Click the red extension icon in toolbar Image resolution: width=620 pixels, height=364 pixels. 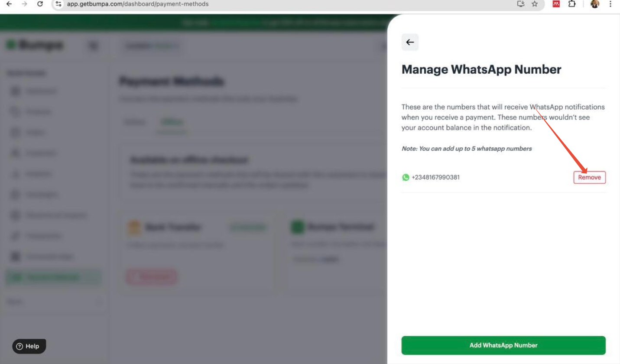tap(556, 4)
